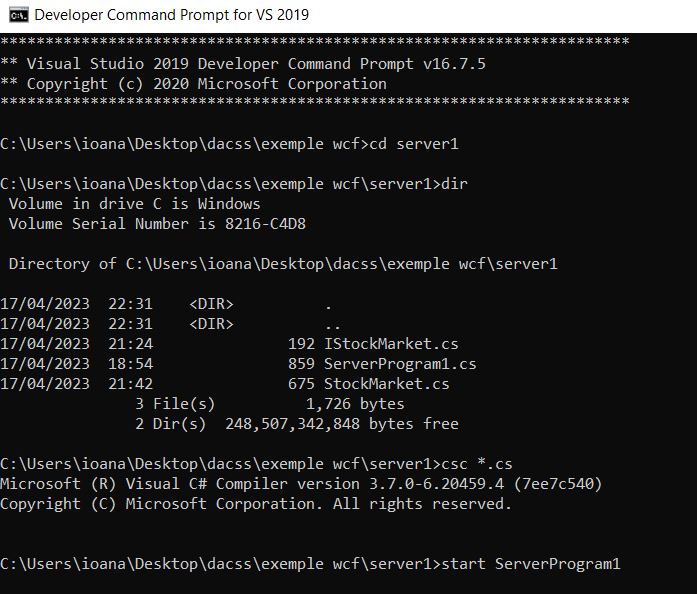Click the typed 'cd server1' command
697x594 pixels.
(414, 144)
